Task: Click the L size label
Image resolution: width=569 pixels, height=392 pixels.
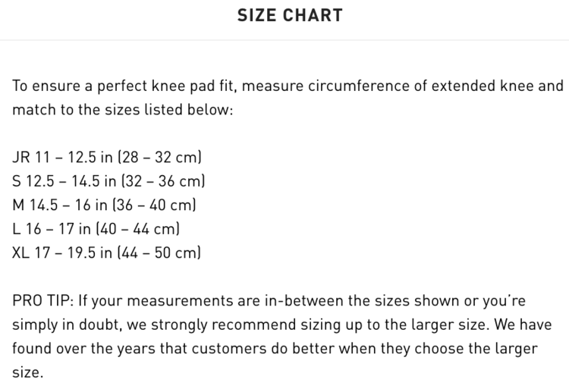Action: 16,228
